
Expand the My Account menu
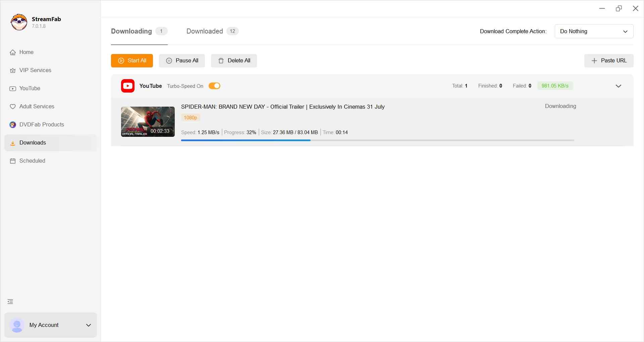[88, 325]
